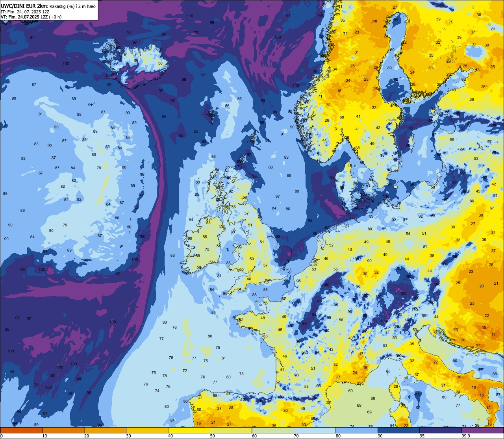504x439 pixels.
Task: Click the "95" legend scale label
Action: (x=422, y=436)
